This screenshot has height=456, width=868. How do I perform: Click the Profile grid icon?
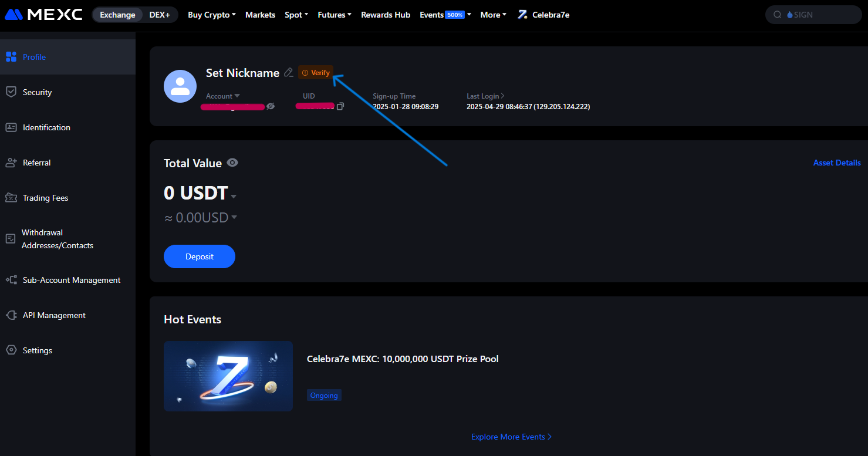pyautogui.click(x=11, y=57)
